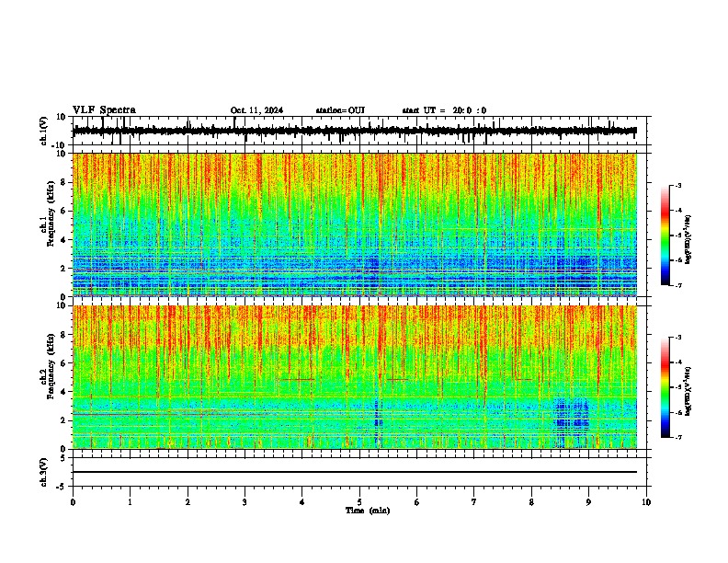Click the 'station=OUI' header label

click(x=340, y=110)
